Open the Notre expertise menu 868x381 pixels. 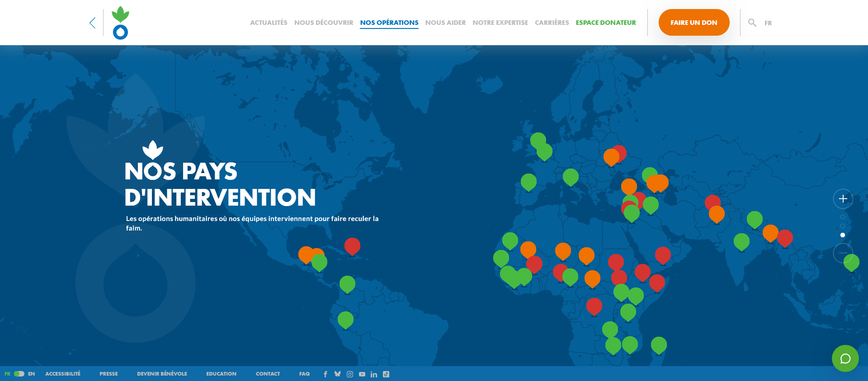point(500,23)
